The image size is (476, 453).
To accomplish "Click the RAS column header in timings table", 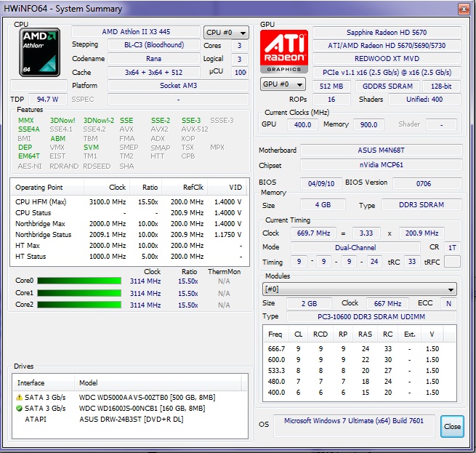I will point(366,334).
